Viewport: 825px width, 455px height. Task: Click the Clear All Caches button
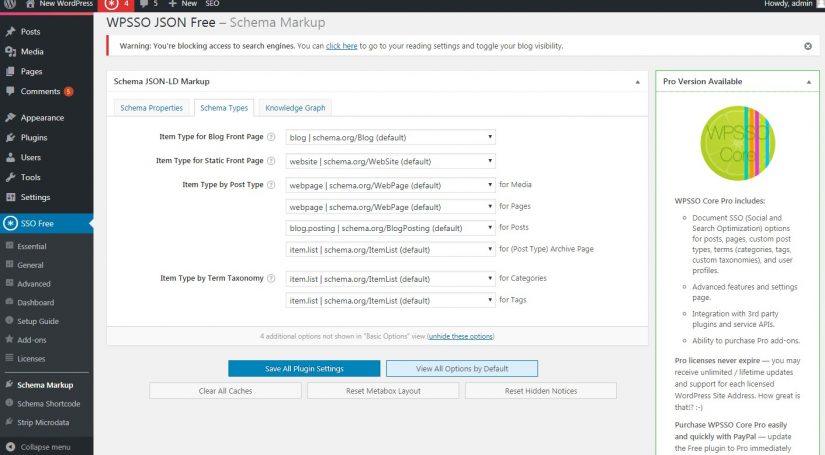pos(225,391)
